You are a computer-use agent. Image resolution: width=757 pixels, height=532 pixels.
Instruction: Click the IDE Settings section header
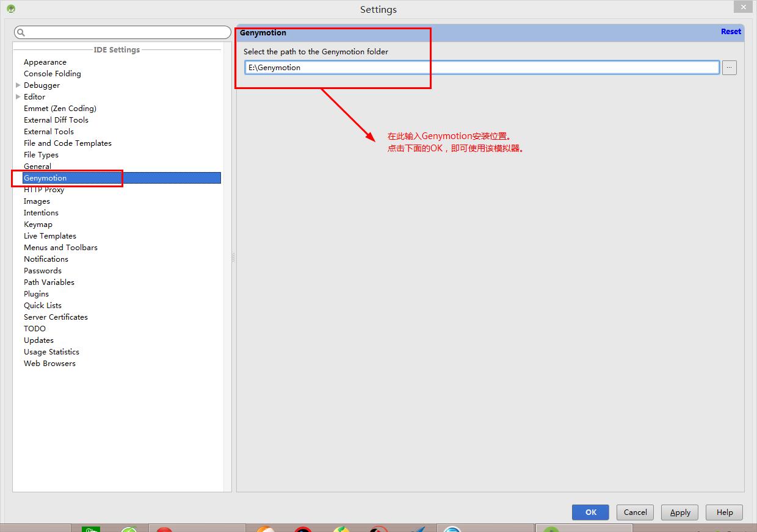[117, 50]
